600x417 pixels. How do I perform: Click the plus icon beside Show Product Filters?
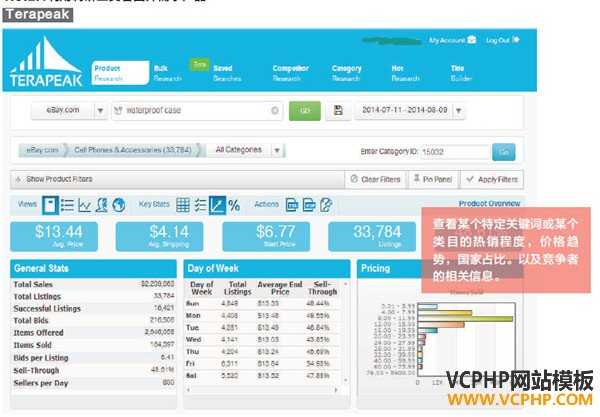click(18, 179)
